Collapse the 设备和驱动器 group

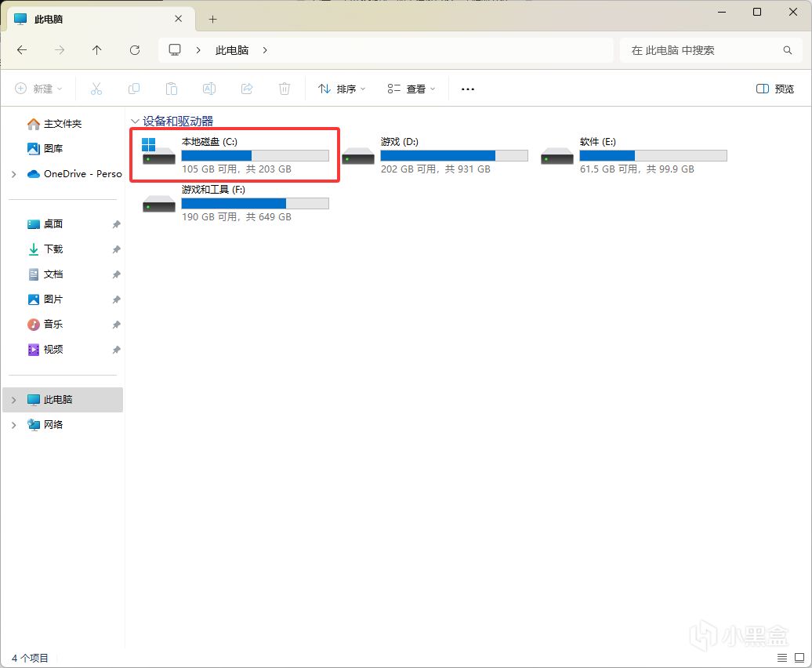coord(135,122)
